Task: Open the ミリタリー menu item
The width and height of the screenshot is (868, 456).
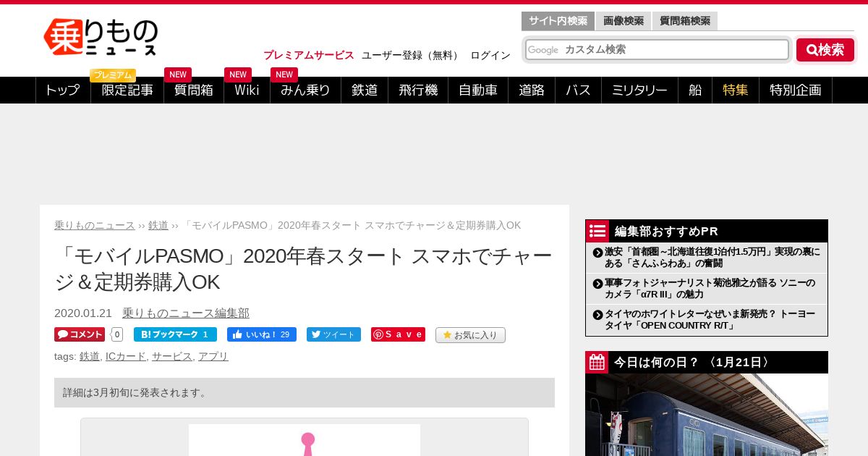Action: [x=639, y=90]
